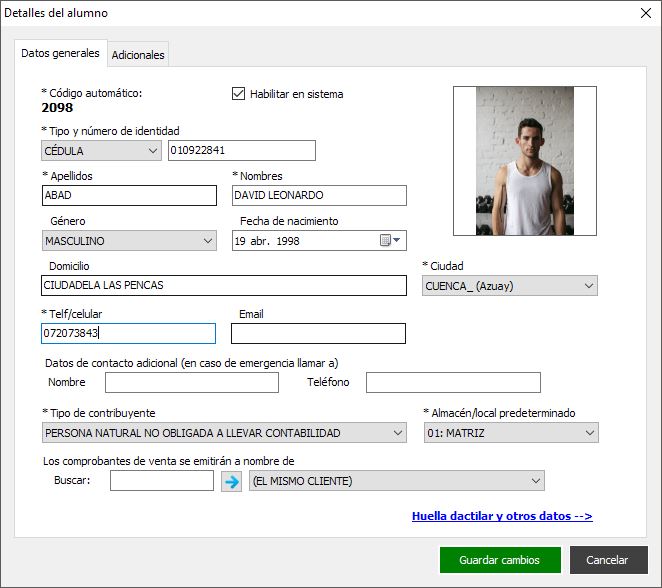Switch to the Adicionales tab
This screenshot has width=662, height=588.
tap(138, 54)
